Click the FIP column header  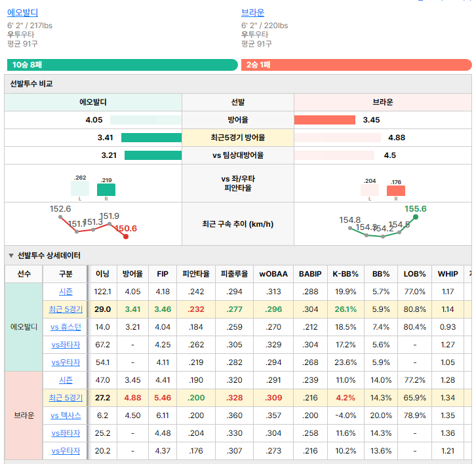(163, 274)
